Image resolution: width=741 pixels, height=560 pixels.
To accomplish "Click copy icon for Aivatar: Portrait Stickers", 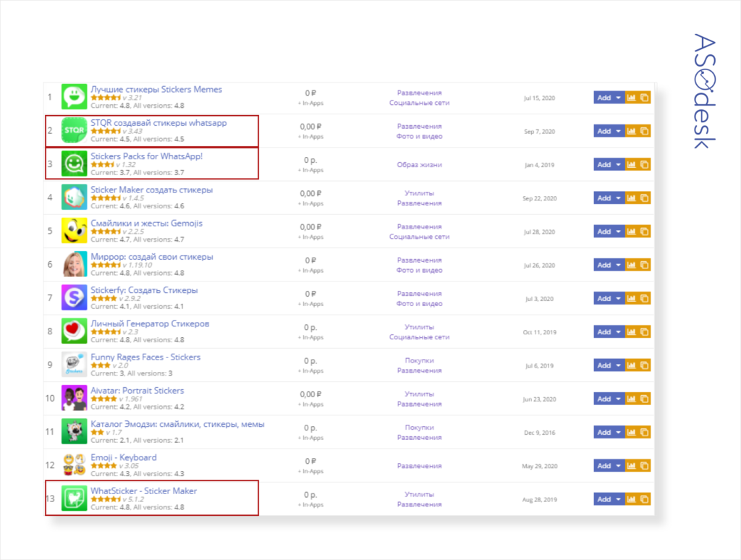I will [644, 399].
